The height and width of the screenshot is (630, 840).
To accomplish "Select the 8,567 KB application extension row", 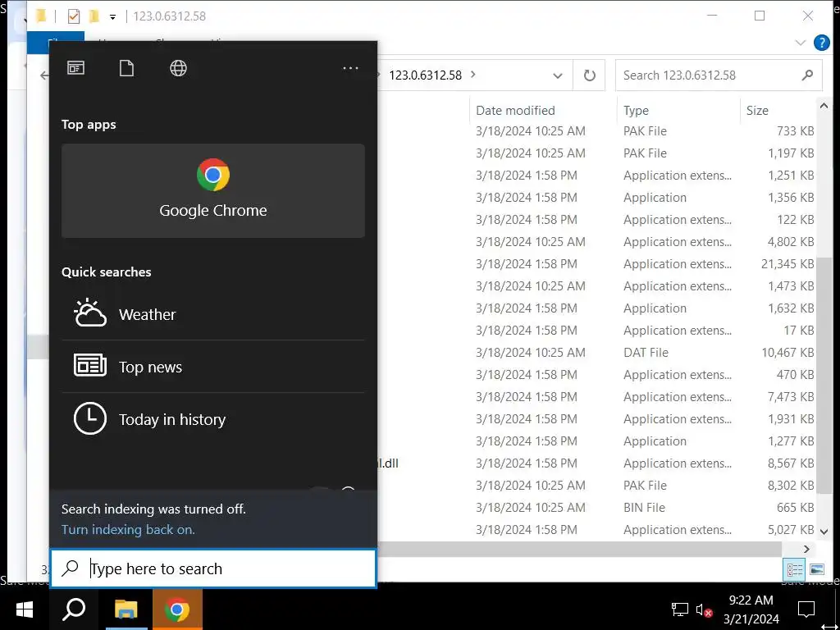I will pyautogui.click(x=596, y=463).
